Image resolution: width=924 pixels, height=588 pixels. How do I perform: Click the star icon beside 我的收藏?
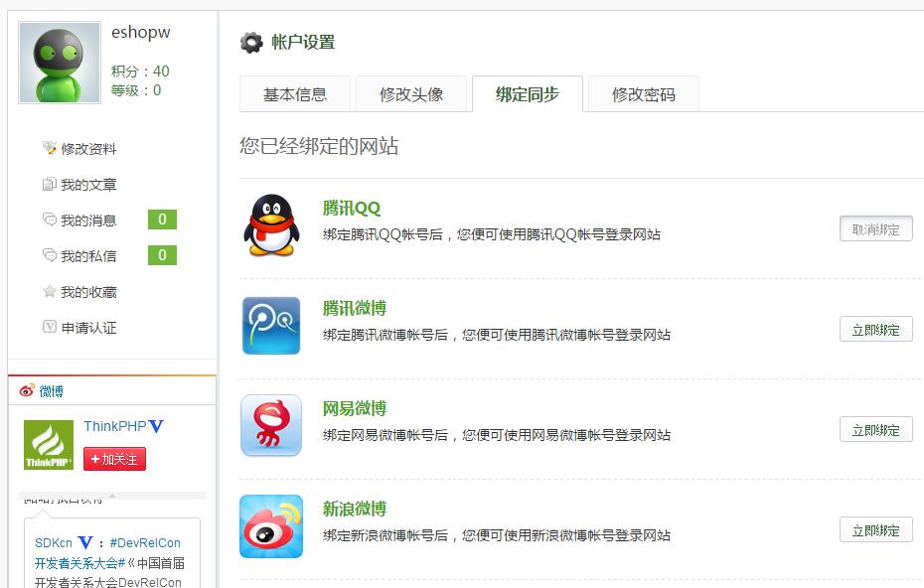point(49,291)
